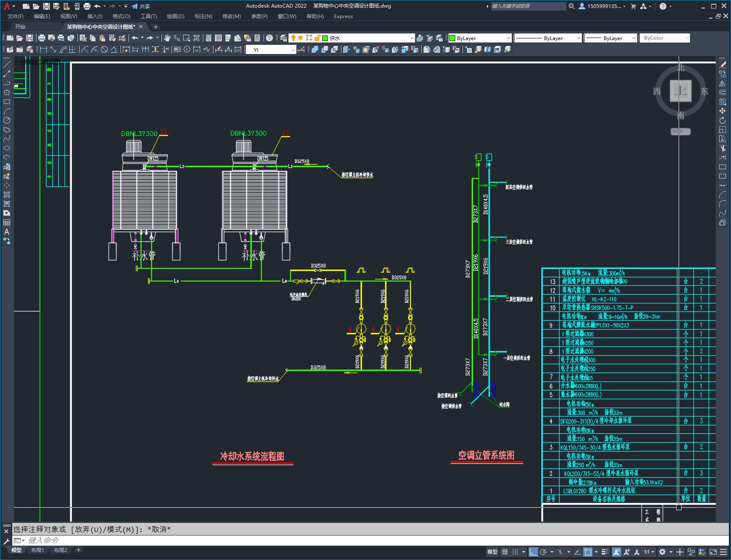Toggle the drawing grid display
Screen dimensions: 731x560
click(505, 552)
